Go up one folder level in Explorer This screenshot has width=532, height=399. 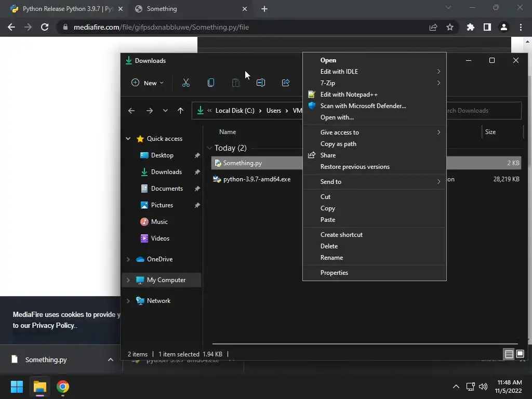(180, 111)
